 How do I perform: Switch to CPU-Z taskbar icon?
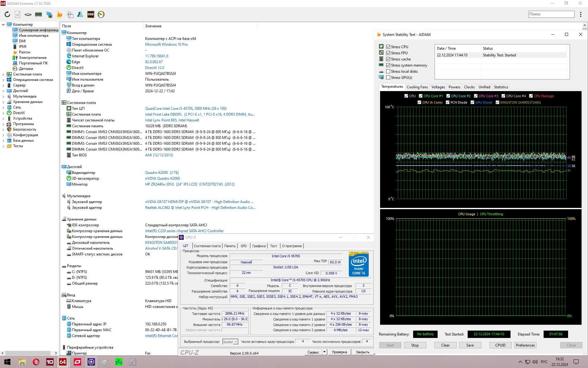tap(91, 362)
